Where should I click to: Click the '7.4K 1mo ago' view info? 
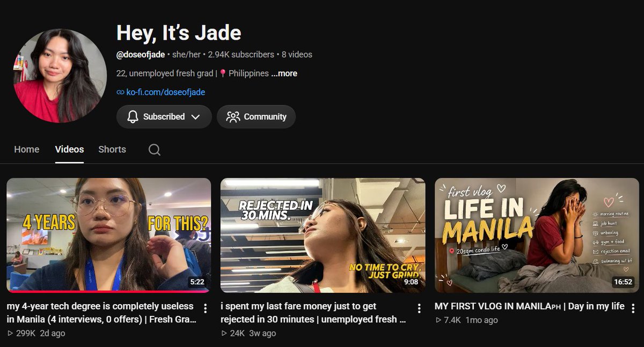(466, 320)
